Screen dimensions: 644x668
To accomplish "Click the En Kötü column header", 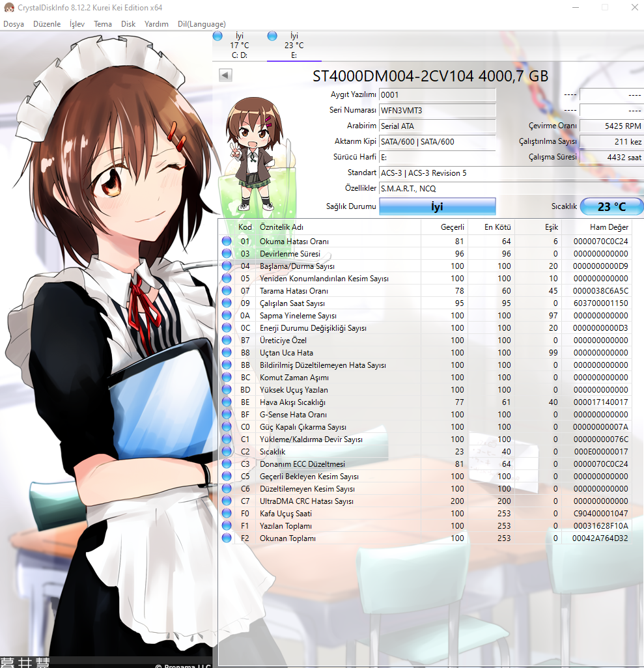I will pyautogui.click(x=492, y=227).
